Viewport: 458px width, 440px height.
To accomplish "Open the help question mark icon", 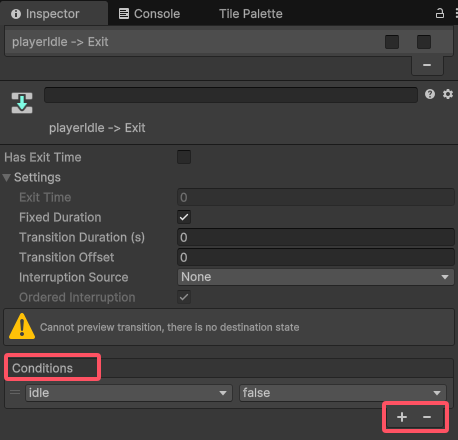I will (x=430, y=94).
